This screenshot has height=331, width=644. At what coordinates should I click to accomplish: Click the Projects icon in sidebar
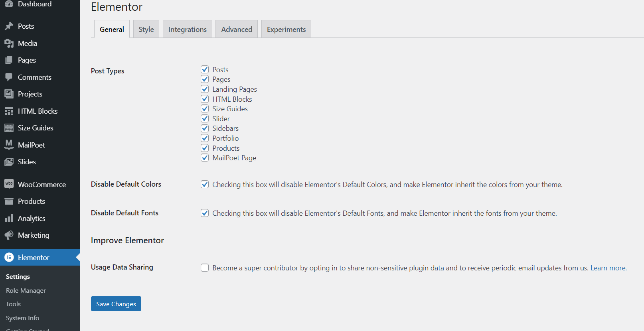click(x=9, y=94)
